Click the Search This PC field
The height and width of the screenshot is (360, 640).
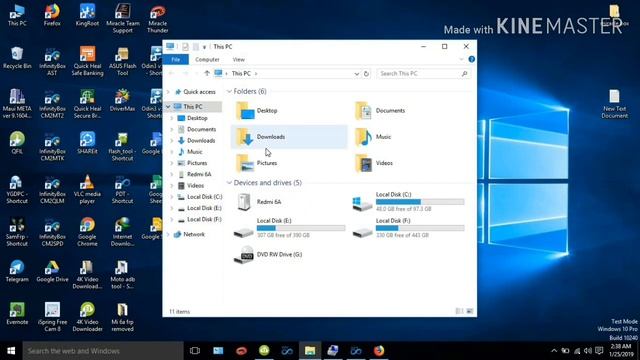click(423, 73)
